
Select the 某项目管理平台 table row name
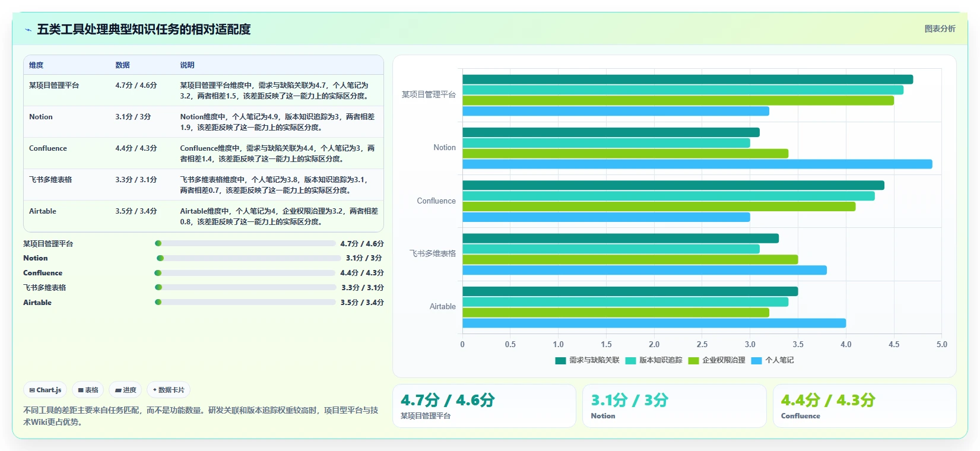54,85
